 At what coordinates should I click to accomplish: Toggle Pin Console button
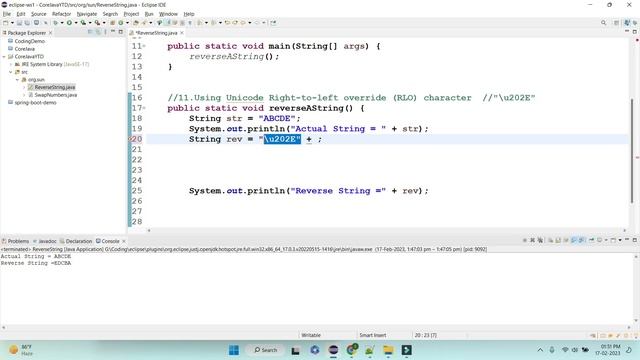[x=591, y=240]
